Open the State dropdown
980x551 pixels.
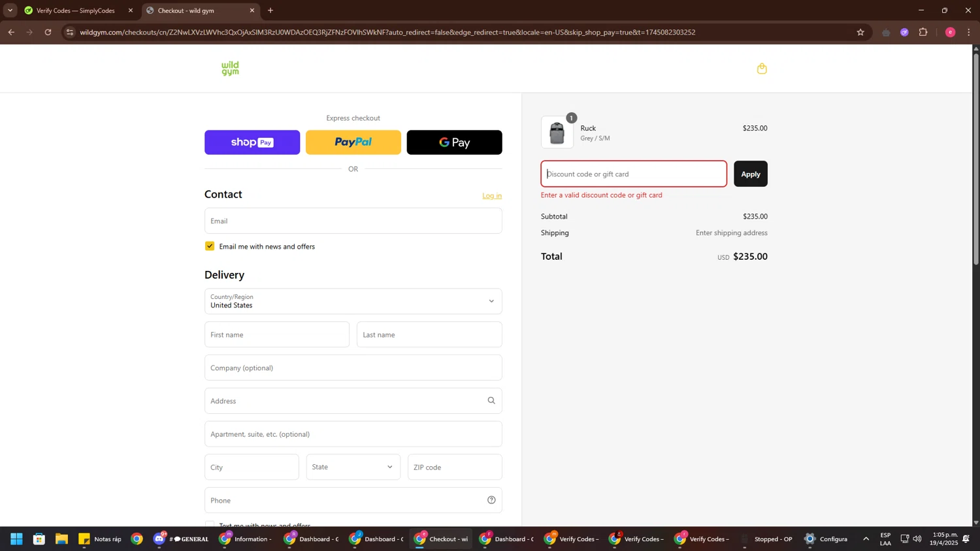353,467
